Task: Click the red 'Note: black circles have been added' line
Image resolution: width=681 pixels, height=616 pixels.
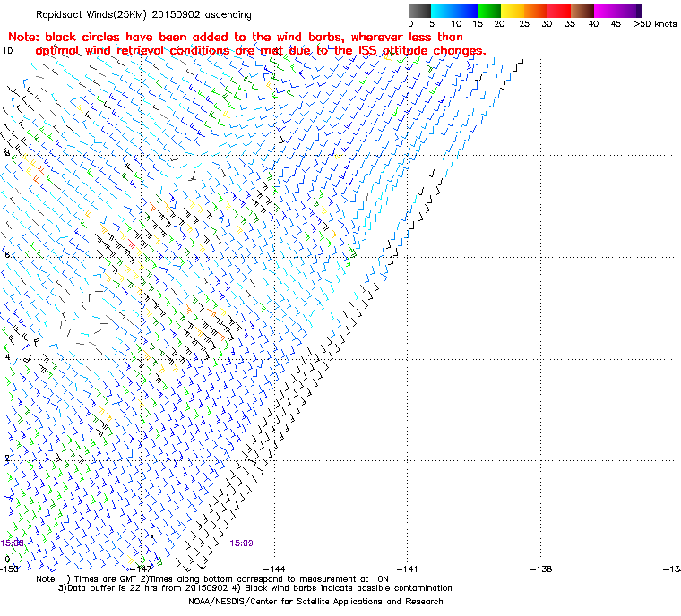Action: 236,37
